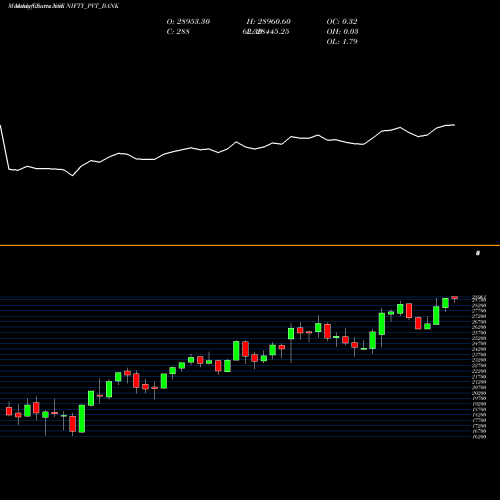This screenshot has height=500, width=500.
Task: Click the close value starting C: 288
Action: 178,31
